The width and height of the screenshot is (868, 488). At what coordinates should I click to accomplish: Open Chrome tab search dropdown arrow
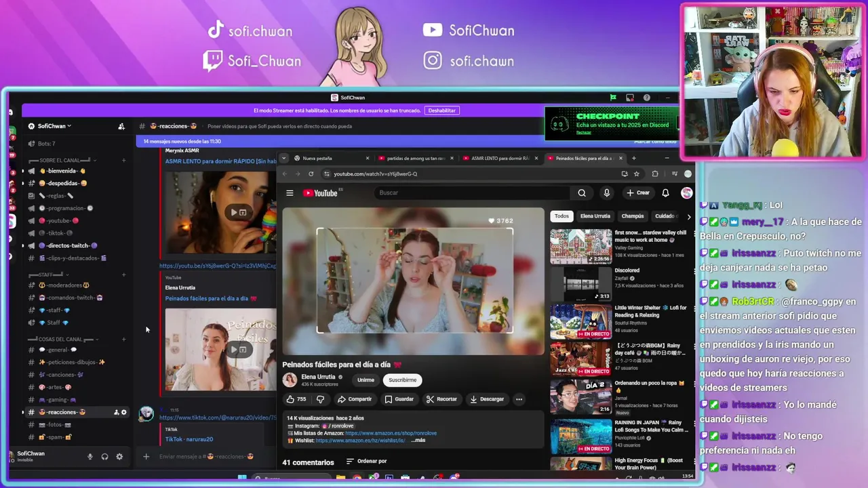point(284,159)
